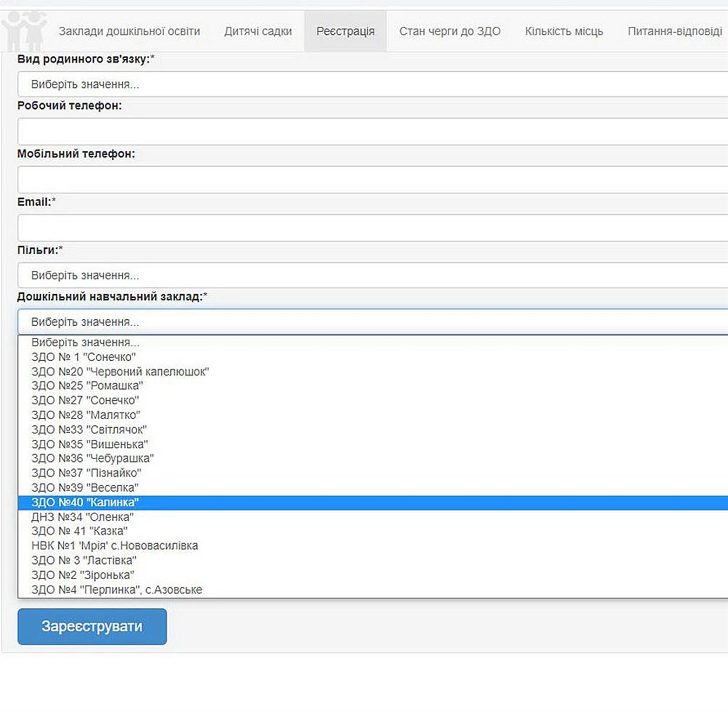728x712 pixels.
Task: Click the Робочий телефон input field
Action: point(373,132)
